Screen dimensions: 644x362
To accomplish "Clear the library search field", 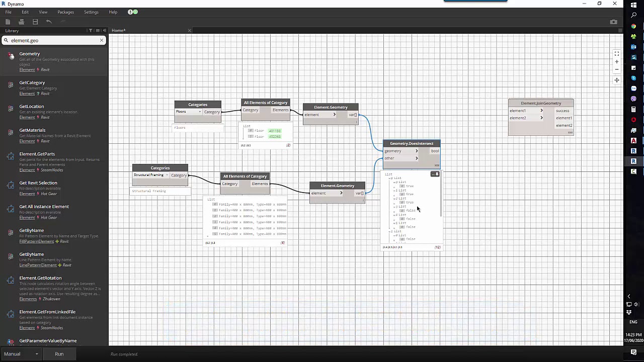I will tap(102, 40).
